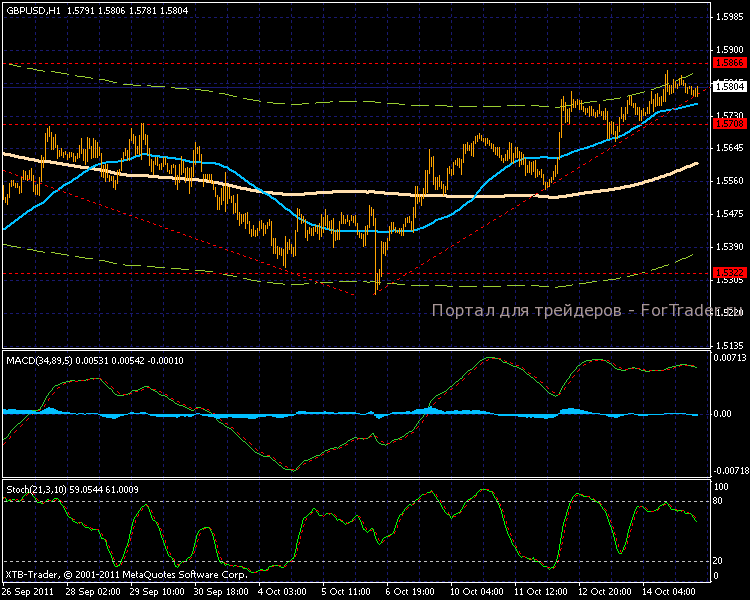Click the XTB-Trader MetaQuotes copyright text
The height and width of the screenshot is (600, 750).
tap(126, 575)
